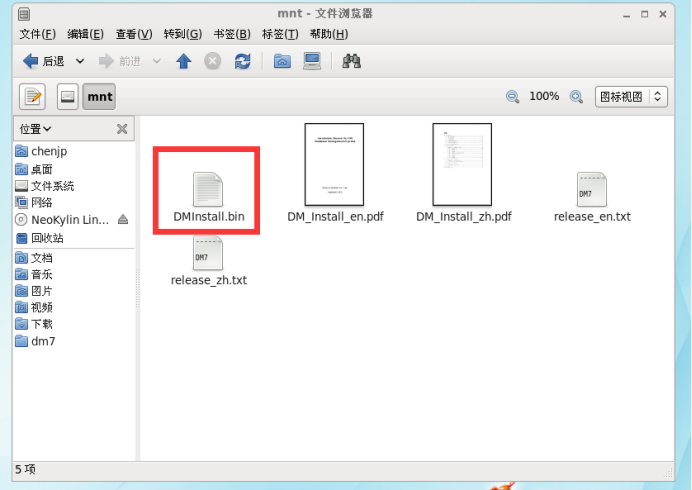This screenshot has width=692, height=490.
Task: Click the DMInstall.bin file name
Action: [x=209, y=217]
